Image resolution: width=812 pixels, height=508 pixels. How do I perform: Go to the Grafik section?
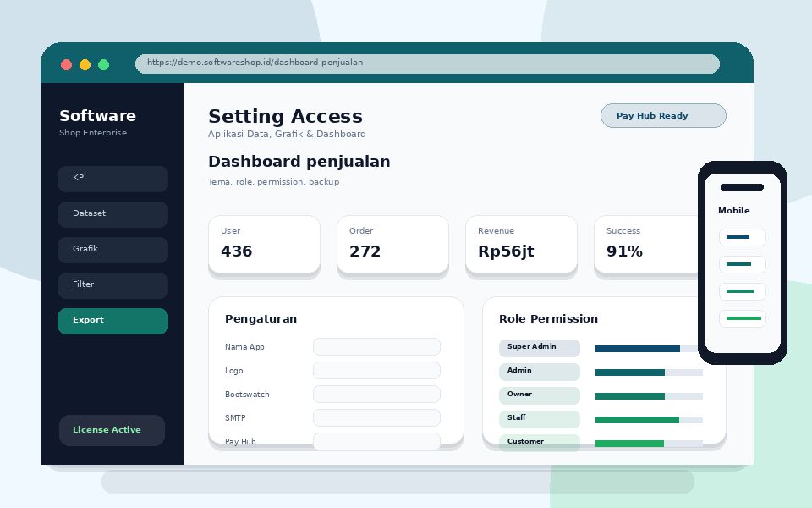click(x=112, y=250)
